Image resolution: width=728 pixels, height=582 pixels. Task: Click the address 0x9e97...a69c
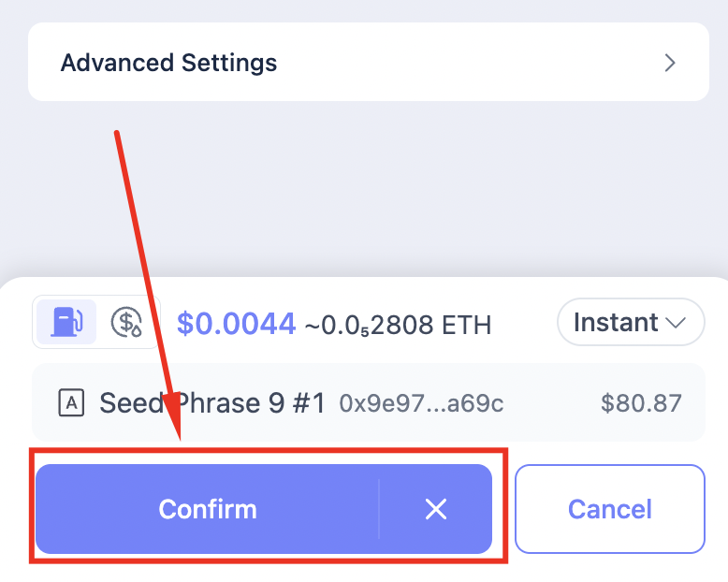[421, 404]
